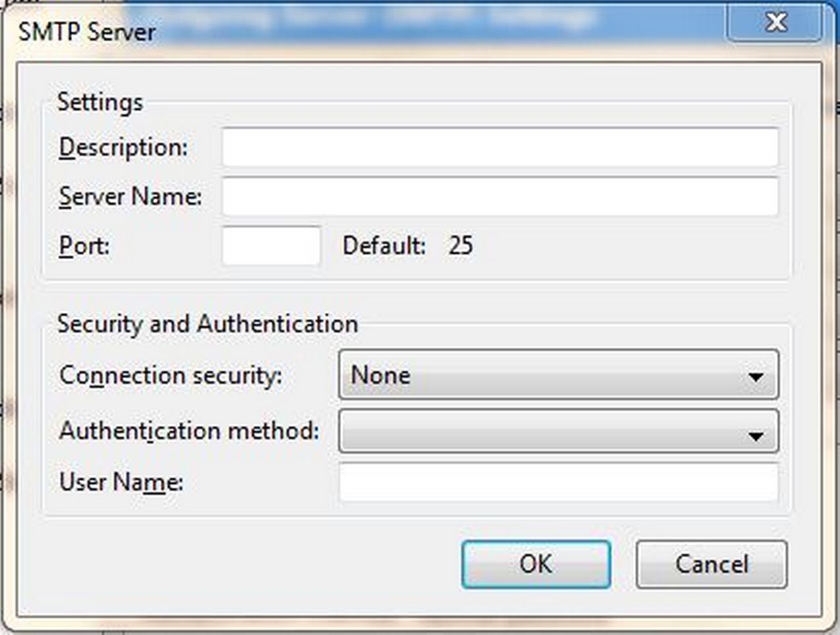This screenshot has width=840, height=635.
Task: Expand the Authentication method combo box
Action: (x=559, y=431)
